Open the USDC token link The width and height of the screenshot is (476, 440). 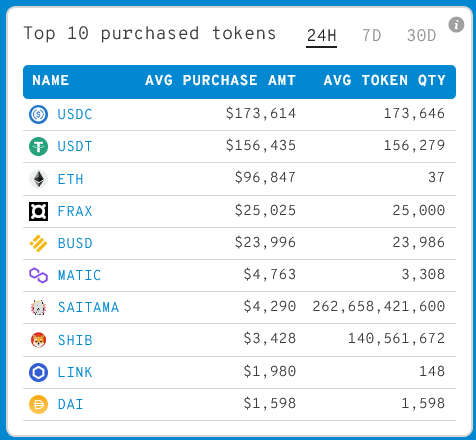[x=75, y=114]
